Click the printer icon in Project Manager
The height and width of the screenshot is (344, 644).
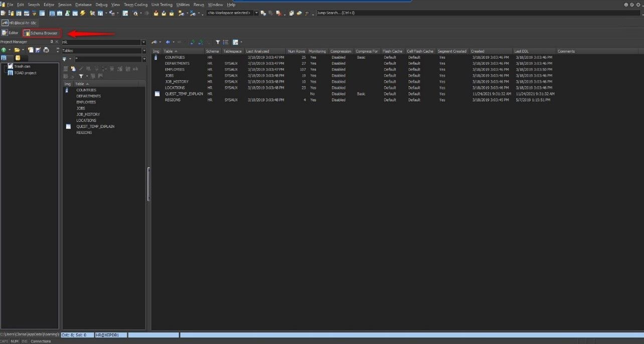46,50
